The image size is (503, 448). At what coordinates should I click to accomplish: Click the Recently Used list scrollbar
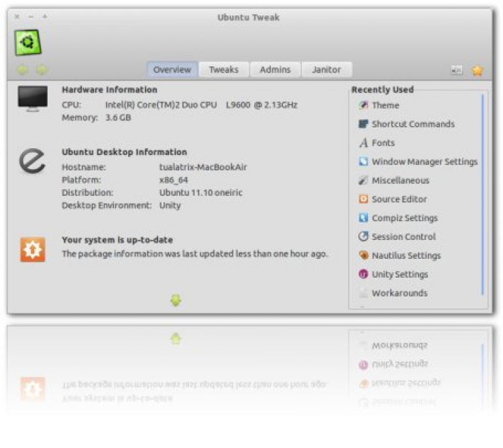pos(482,194)
